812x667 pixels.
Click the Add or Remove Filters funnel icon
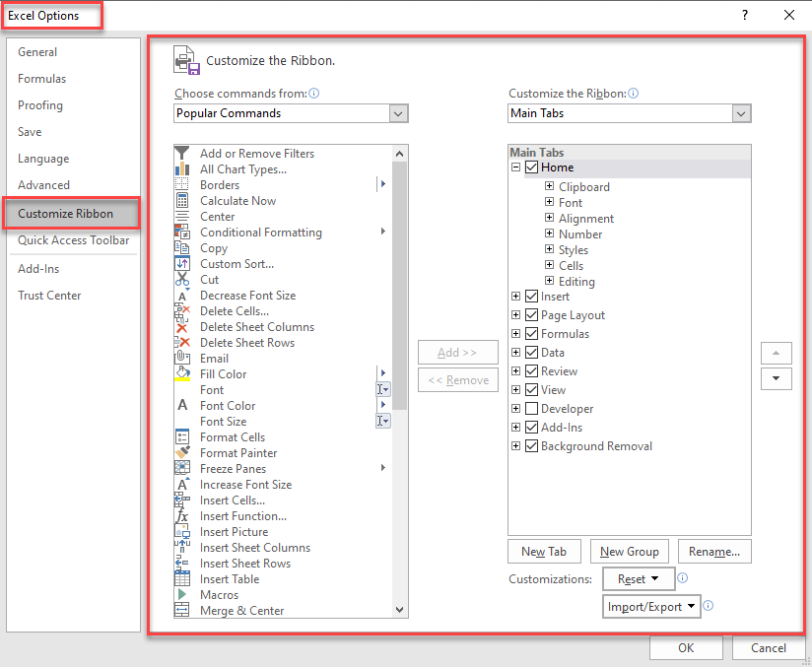[x=181, y=154]
